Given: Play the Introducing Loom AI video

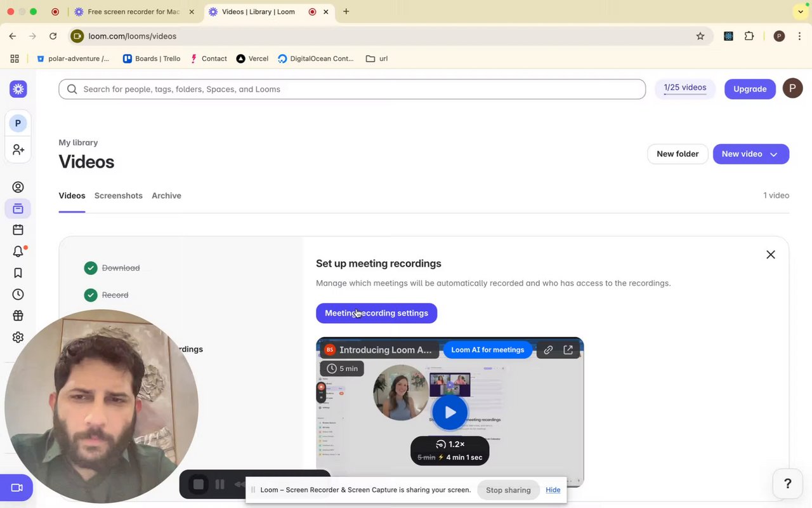Looking at the screenshot, I should (450, 412).
